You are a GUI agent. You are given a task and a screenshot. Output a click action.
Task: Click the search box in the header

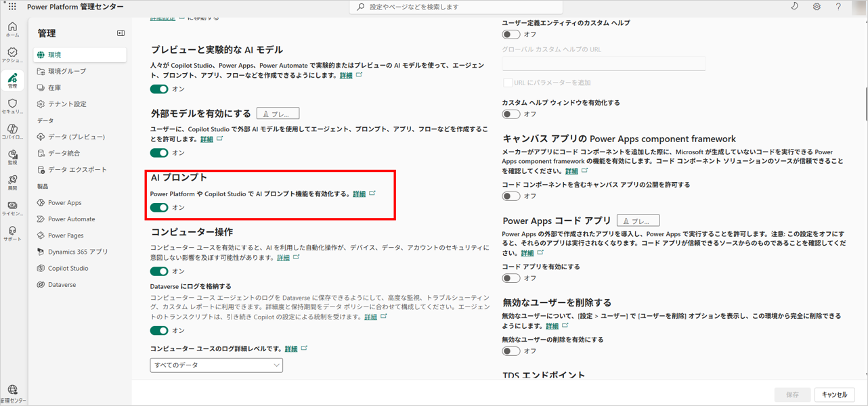pos(456,7)
